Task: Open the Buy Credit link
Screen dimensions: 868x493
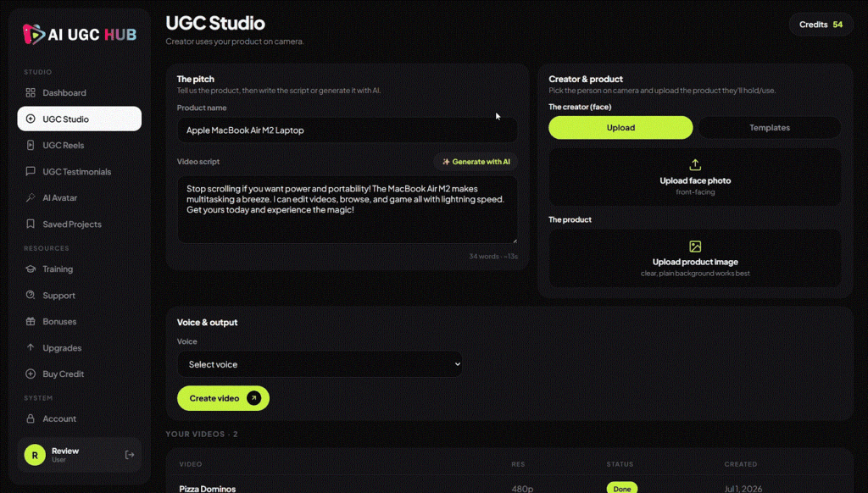Action: [x=79, y=374]
